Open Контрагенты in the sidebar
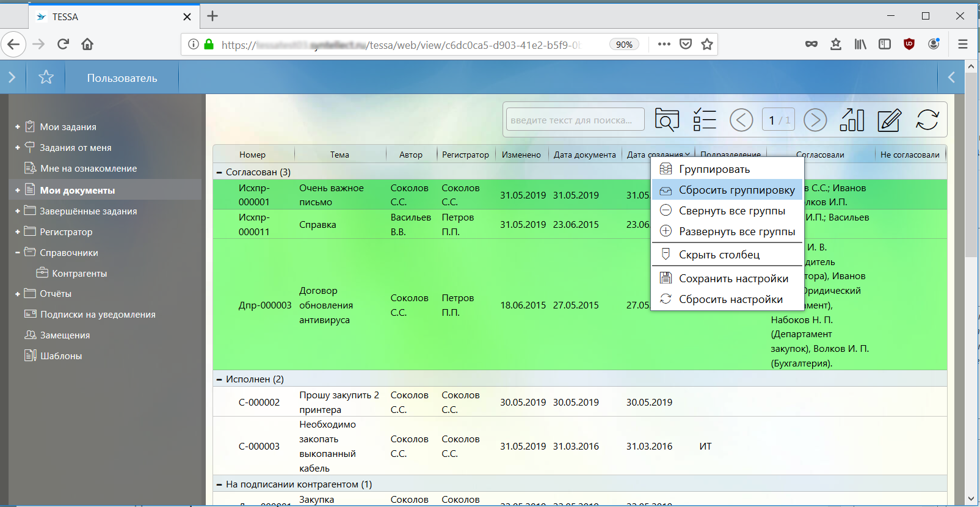Image resolution: width=980 pixels, height=507 pixels. 79,273
